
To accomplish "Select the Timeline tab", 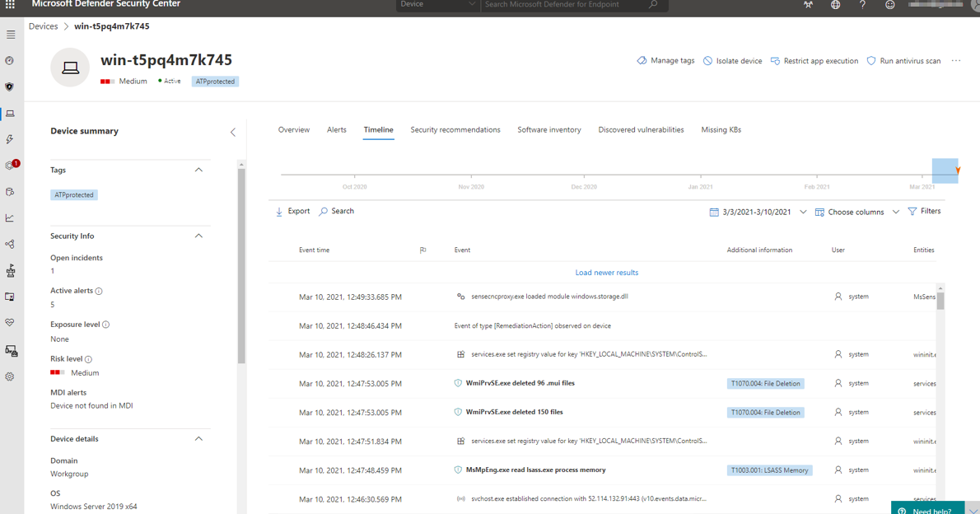I will click(x=378, y=130).
